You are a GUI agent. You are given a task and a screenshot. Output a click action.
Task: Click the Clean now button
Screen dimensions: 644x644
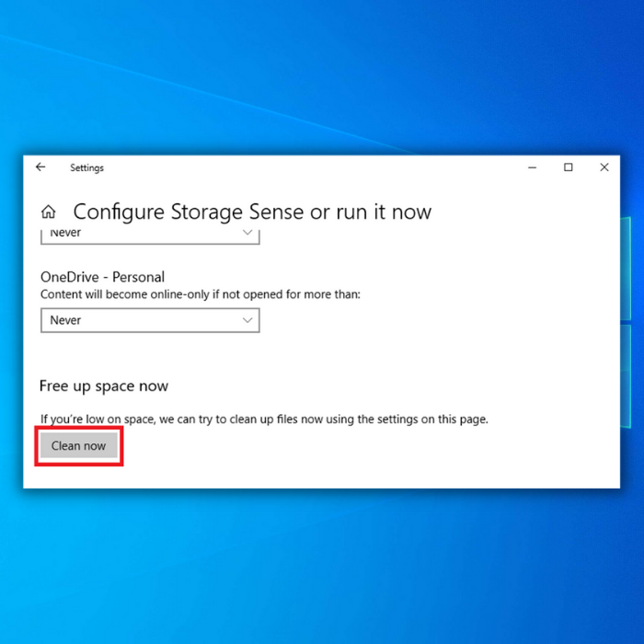pyautogui.click(x=78, y=445)
